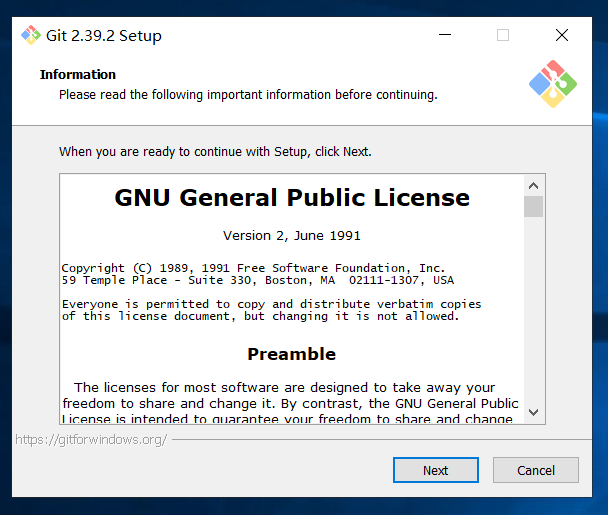The image size is (608, 515).
Task: Cancel the Git setup
Action: tap(536, 470)
